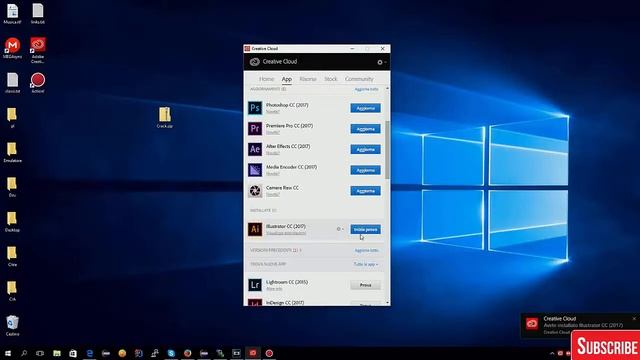Open Firefox from the taskbar

[187, 353]
